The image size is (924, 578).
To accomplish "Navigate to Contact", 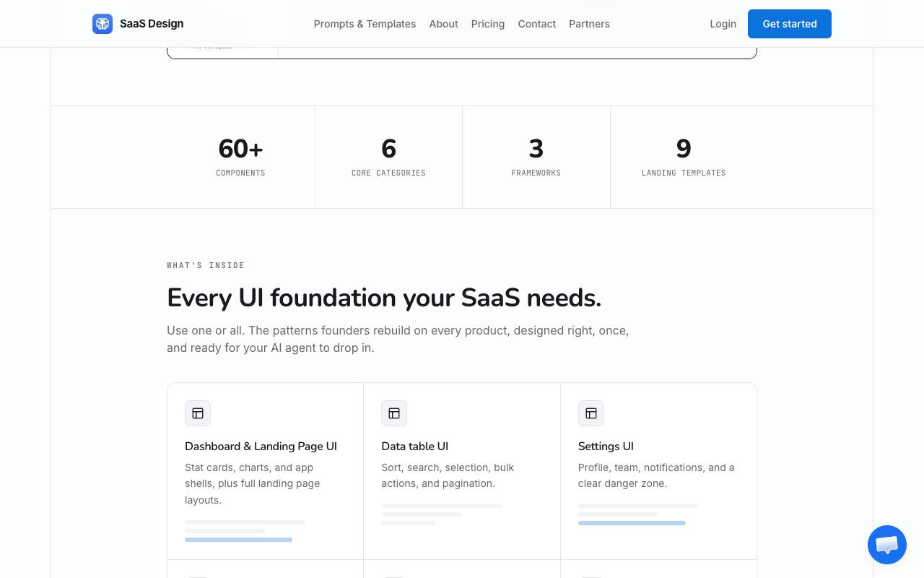I will [537, 24].
